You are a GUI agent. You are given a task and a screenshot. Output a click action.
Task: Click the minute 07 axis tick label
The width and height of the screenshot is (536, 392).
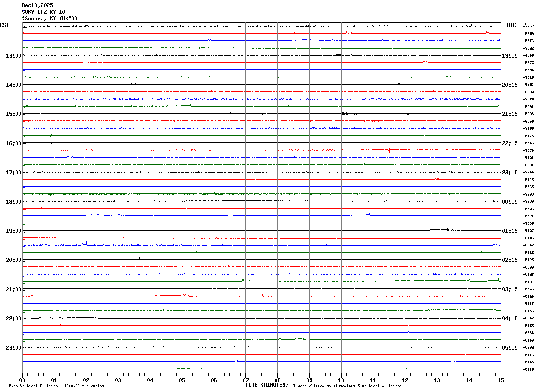(245, 380)
